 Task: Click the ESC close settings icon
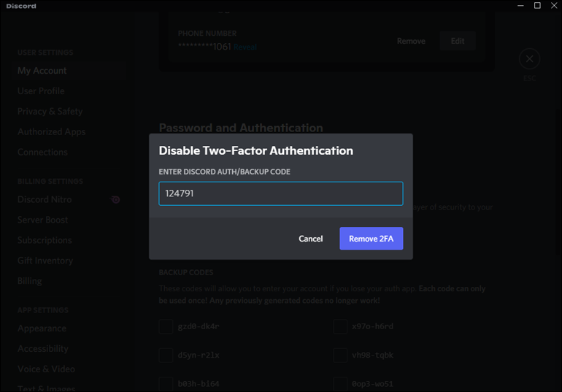529,59
